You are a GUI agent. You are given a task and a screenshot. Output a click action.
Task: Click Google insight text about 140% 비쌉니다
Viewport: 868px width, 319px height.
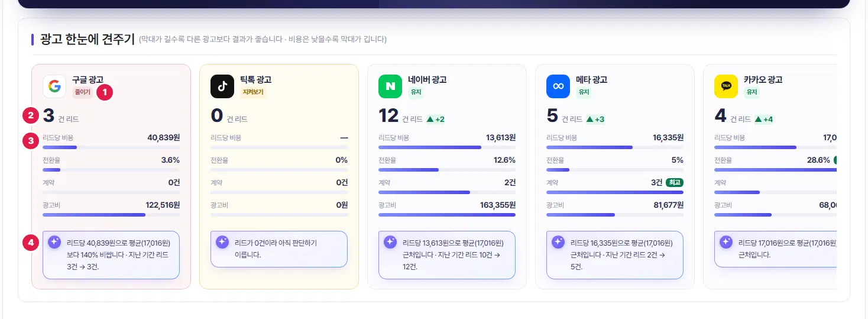[118, 254]
